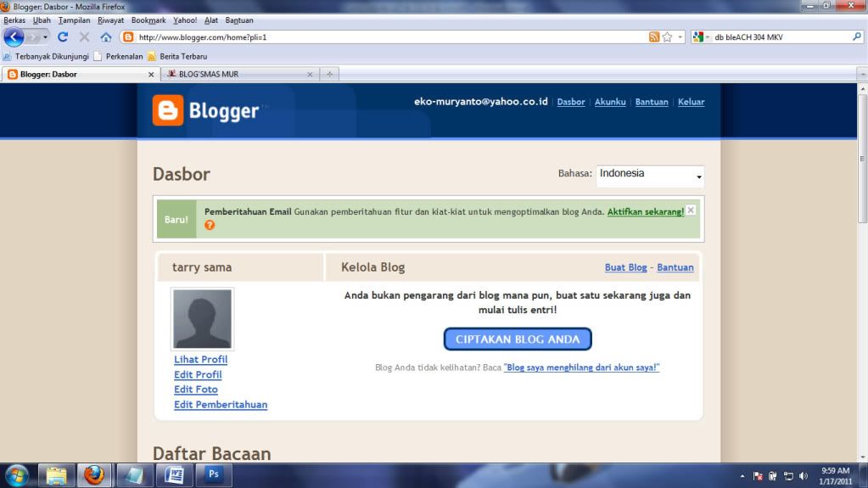Open the Akunku link
This screenshot has width=868, height=488.
610,102
